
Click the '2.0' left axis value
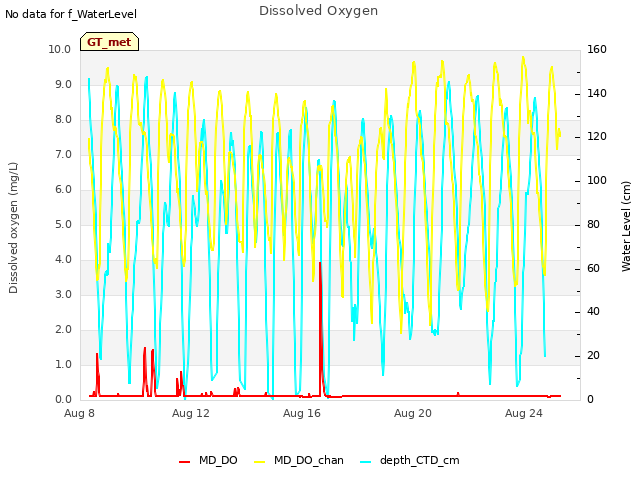point(63,330)
